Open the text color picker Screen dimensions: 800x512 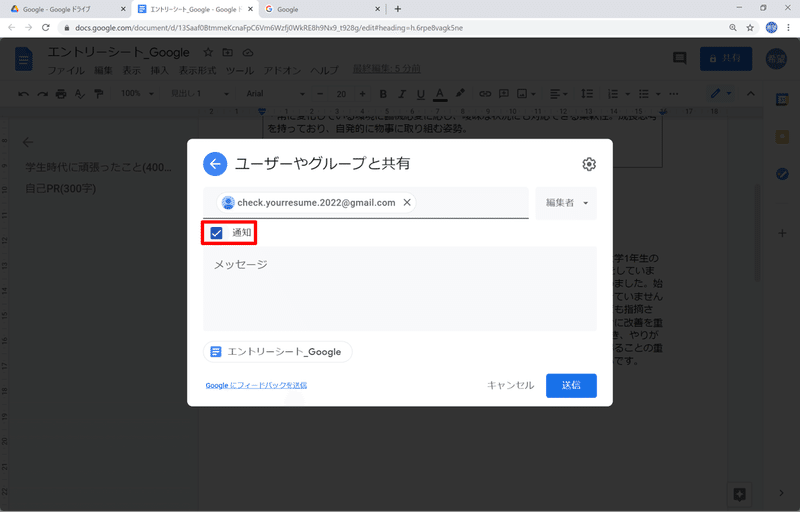pos(440,94)
